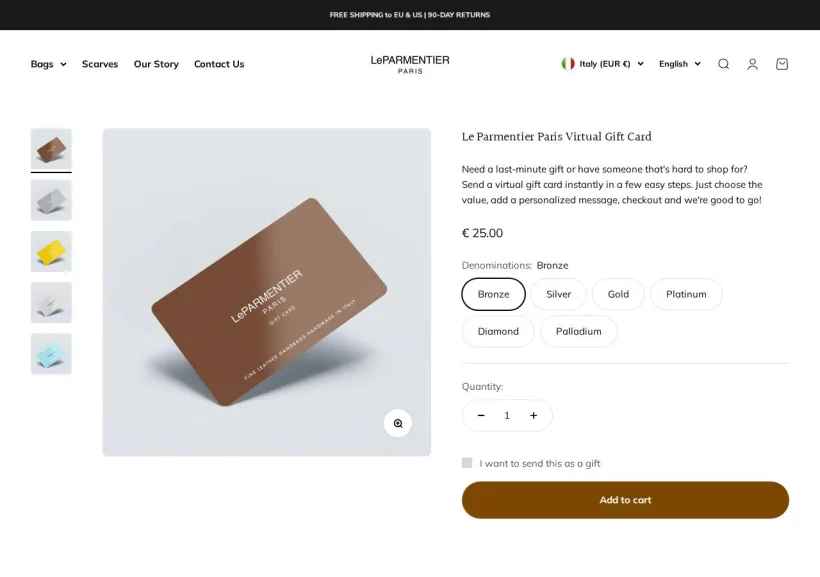The image size is (820, 577).
Task: Check 'I want to send this as a gift'
Action: [467, 463]
